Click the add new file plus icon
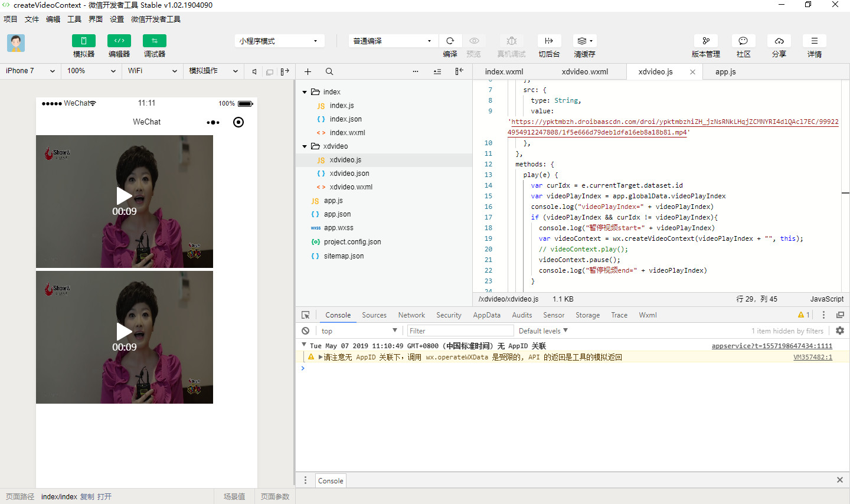The width and height of the screenshot is (850, 504). pyautogui.click(x=308, y=71)
